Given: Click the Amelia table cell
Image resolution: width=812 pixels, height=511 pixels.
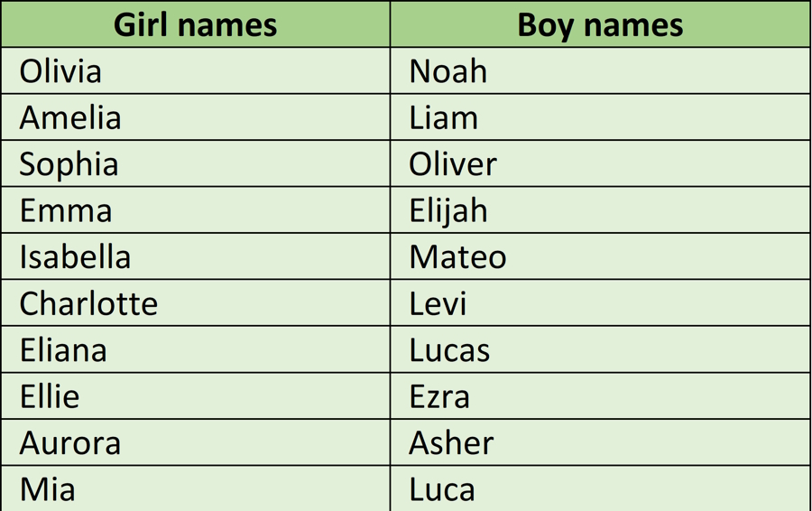Looking at the screenshot, I should point(70,118).
